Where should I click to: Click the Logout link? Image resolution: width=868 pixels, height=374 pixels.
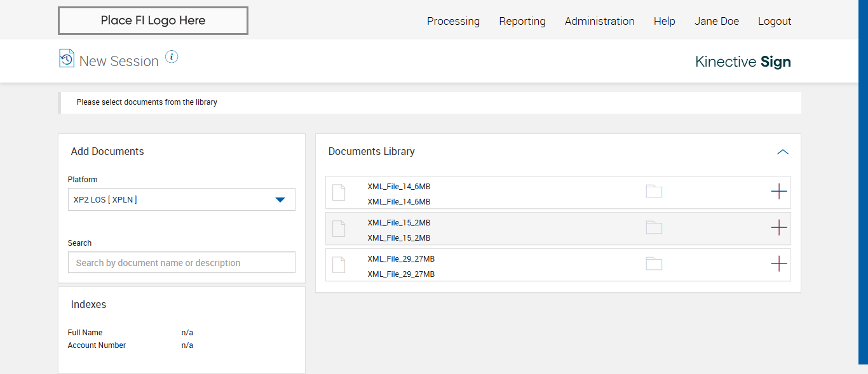774,21
